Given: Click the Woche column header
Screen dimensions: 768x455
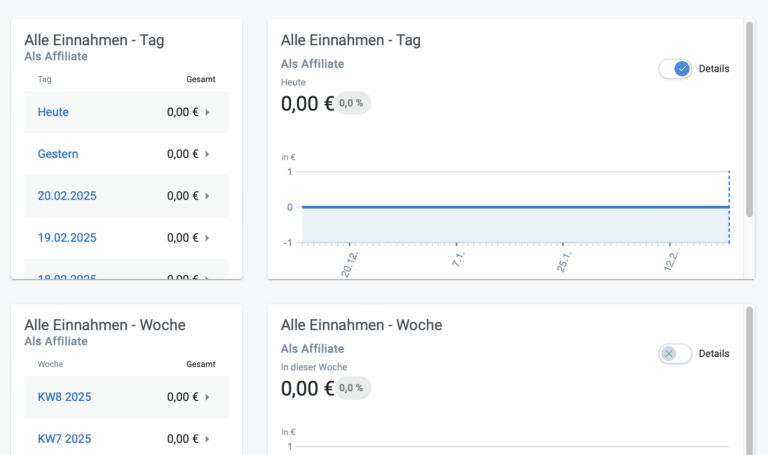Looking at the screenshot, I should pos(50,364).
